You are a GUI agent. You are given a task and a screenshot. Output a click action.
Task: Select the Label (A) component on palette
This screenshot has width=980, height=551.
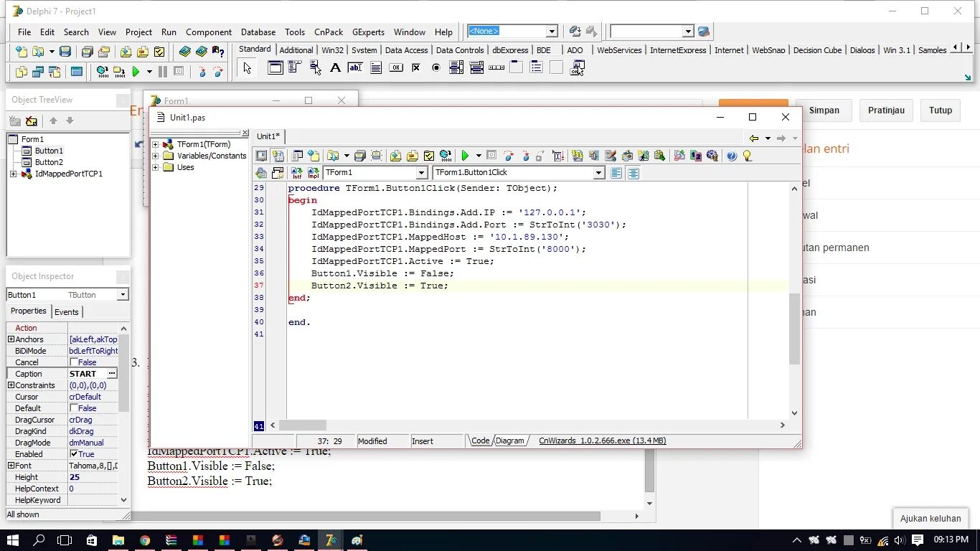coord(335,68)
